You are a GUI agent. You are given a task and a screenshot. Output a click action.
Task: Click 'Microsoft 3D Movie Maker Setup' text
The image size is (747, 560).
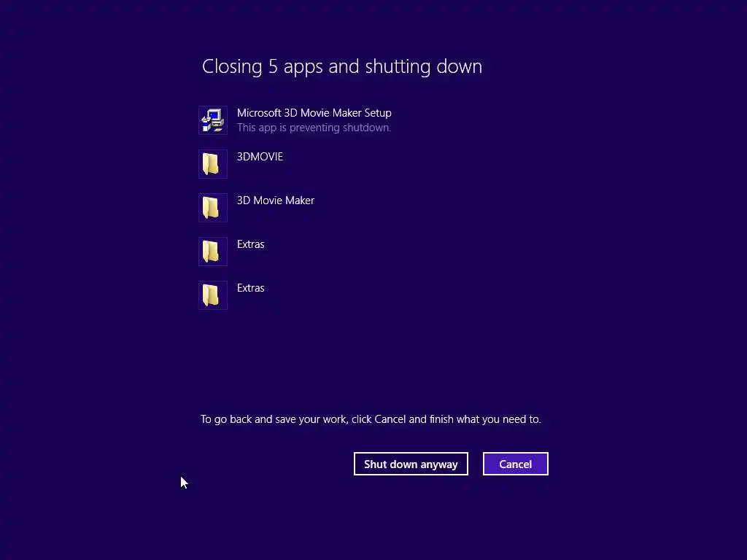314,113
